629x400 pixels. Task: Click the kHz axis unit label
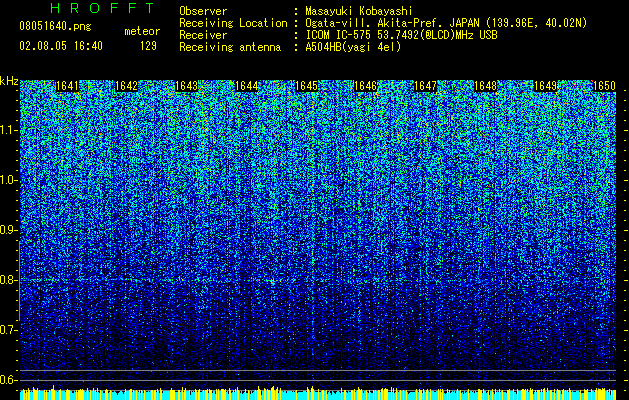pyautogui.click(x=9, y=81)
